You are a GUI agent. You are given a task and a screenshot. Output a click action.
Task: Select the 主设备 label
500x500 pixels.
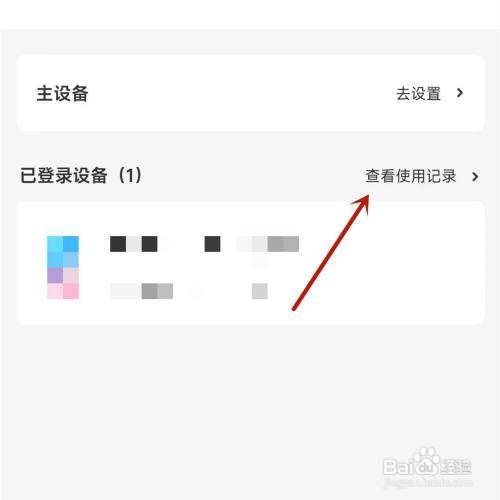point(62,93)
